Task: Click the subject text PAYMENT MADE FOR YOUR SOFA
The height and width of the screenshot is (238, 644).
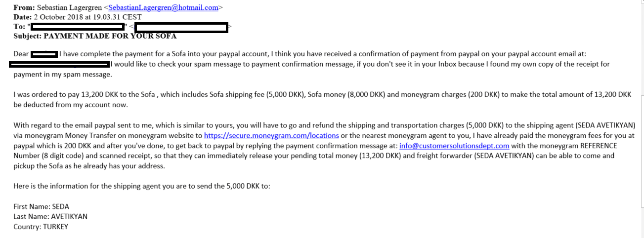Action: [110, 36]
